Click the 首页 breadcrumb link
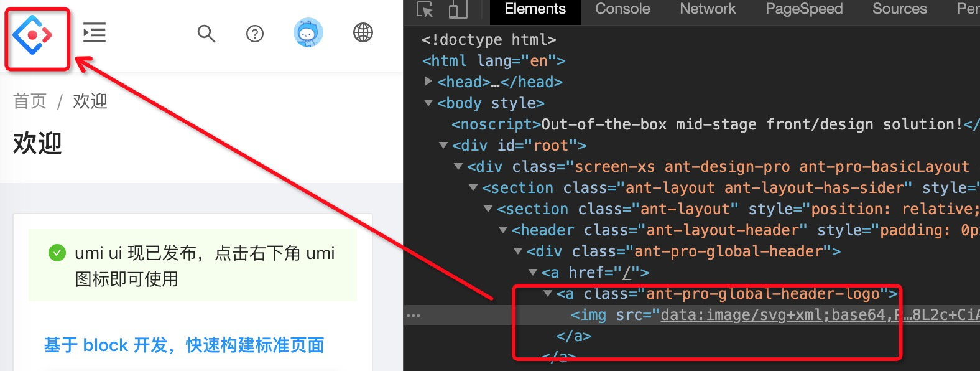This screenshot has width=980, height=371. pyautogui.click(x=30, y=101)
